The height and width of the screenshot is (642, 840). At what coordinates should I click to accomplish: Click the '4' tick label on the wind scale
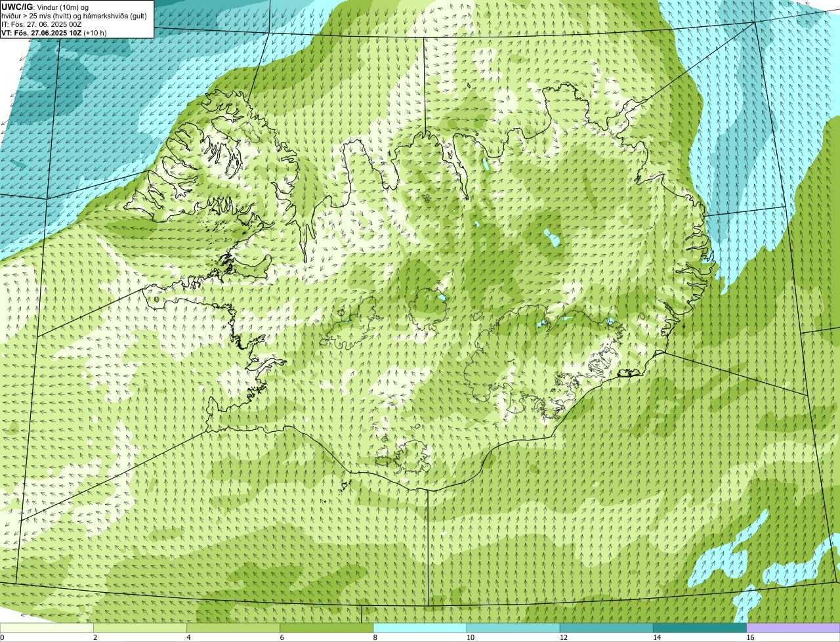188,637
